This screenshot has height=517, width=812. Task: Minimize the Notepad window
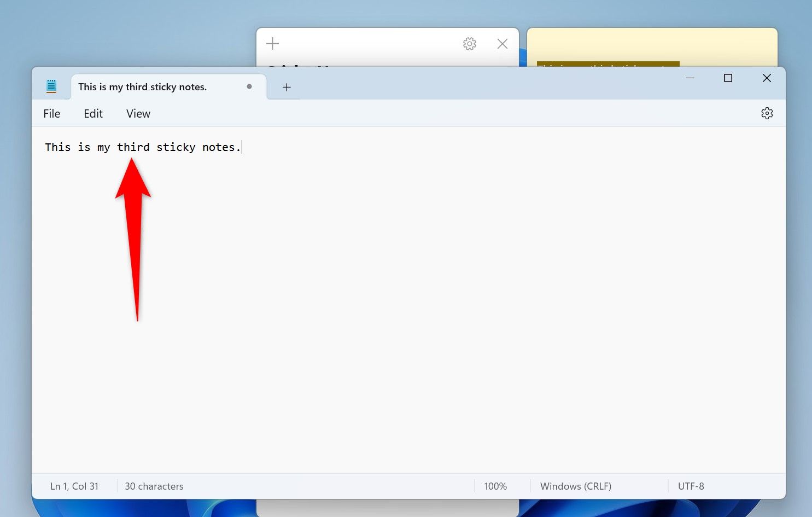690,78
